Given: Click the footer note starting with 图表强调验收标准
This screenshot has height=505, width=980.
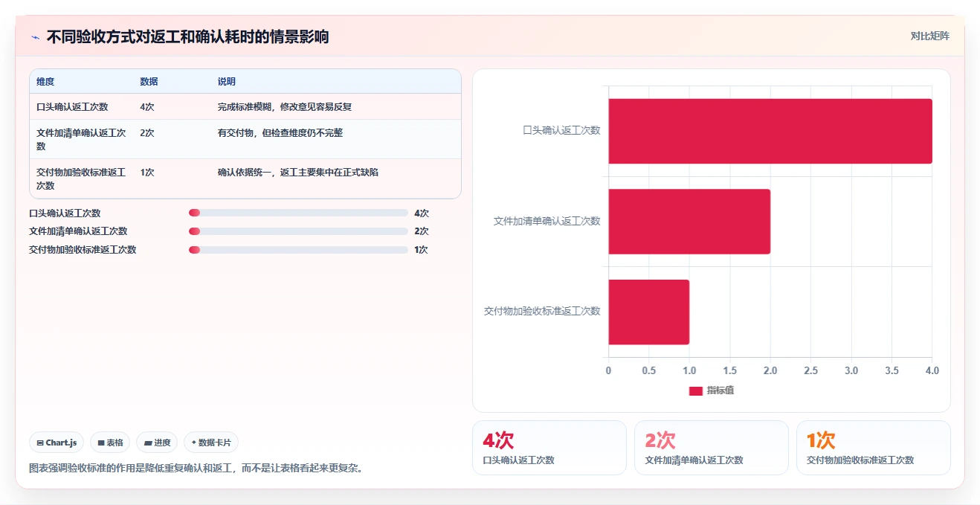Looking at the screenshot, I should click(x=196, y=469).
